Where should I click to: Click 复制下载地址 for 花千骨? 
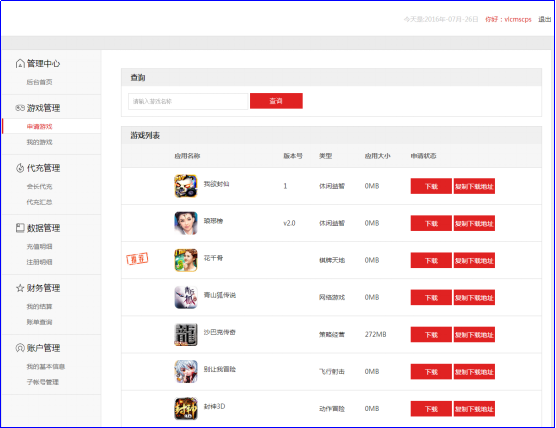pos(474,260)
